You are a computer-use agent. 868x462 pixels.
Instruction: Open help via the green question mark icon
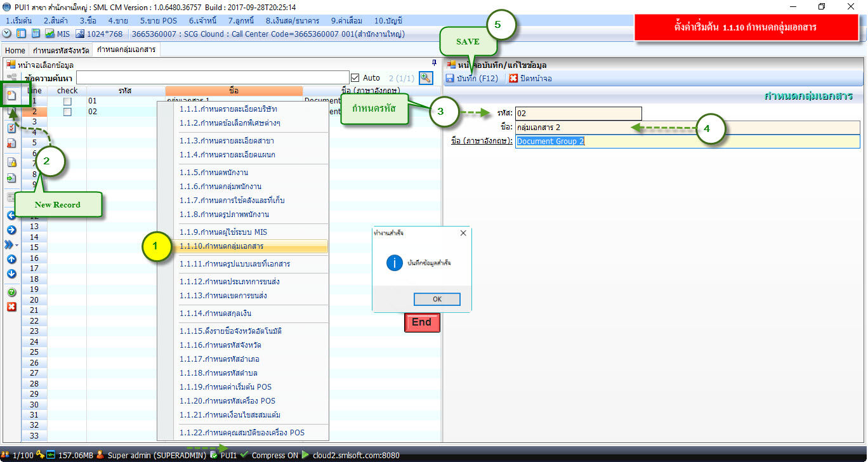pyautogui.click(x=11, y=293)
